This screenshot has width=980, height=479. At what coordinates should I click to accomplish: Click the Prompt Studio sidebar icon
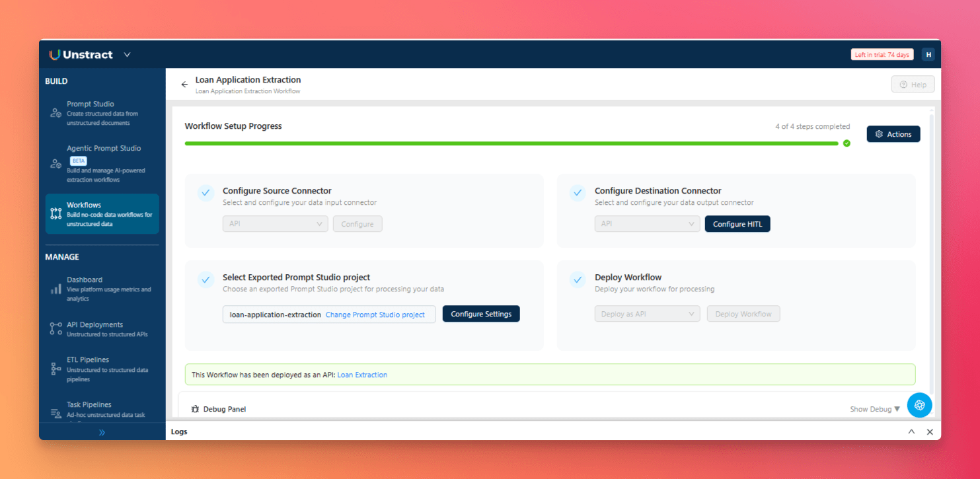56,113
